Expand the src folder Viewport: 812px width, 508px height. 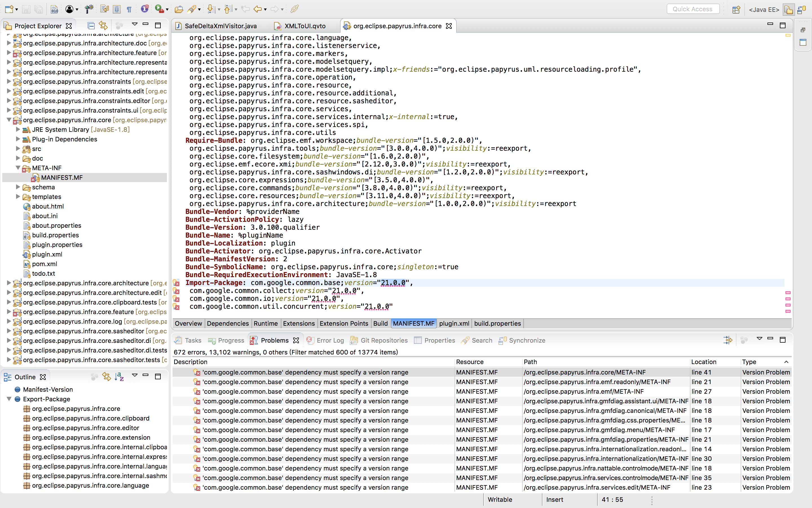[x=18, y=148]
